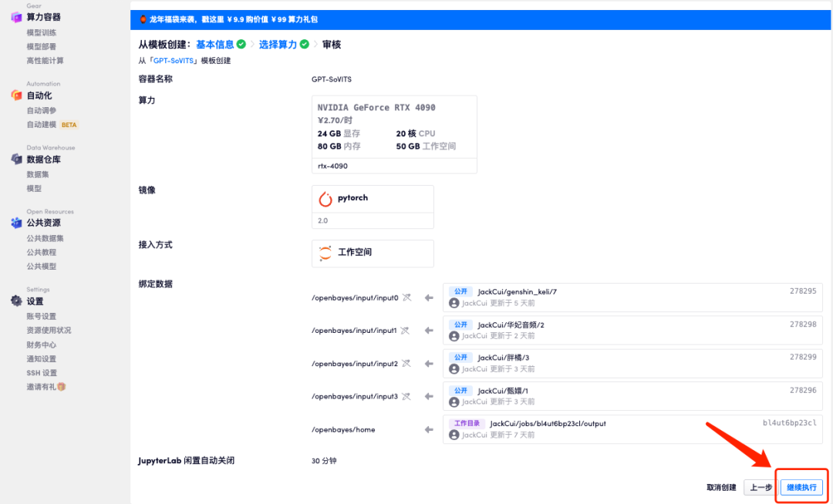
Task: Click the arrow icon for input2 binding
Action: (x=429, y=364)
